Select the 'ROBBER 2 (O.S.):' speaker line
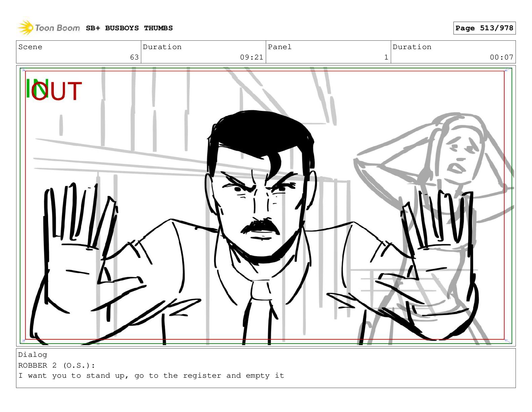Screen dimensions: 532x412 pyautogui.click(x=56, y=366)
